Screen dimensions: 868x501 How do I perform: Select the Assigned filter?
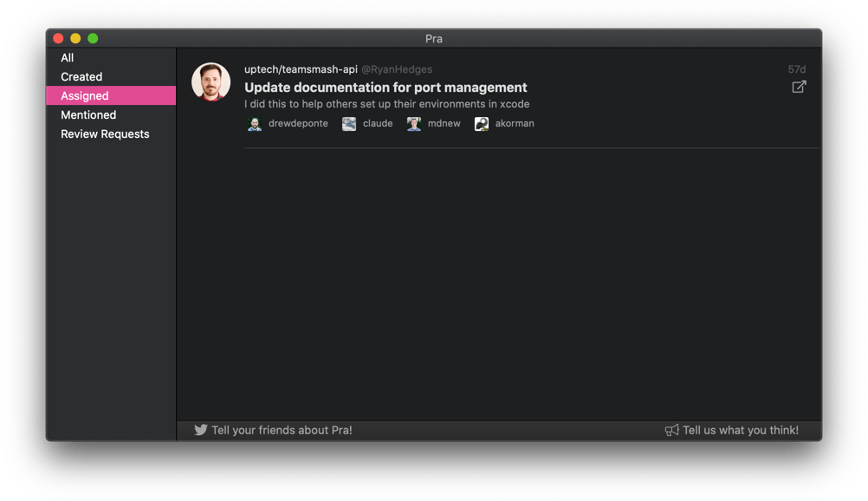point(111,96)
